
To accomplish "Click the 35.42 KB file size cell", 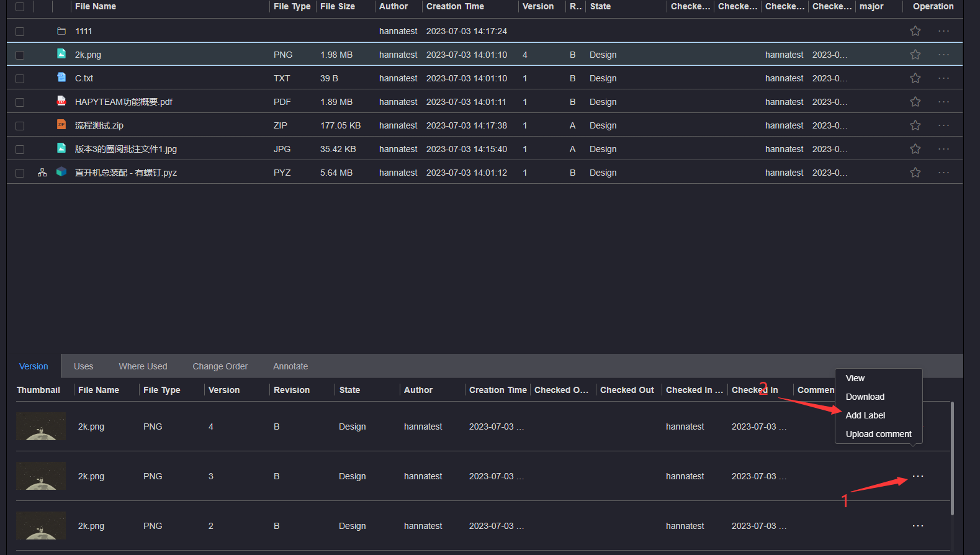I will (x=338, y=149).
